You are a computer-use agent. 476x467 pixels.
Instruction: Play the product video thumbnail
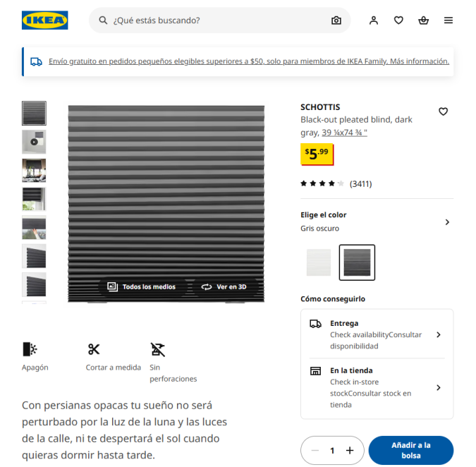point(34,142)
